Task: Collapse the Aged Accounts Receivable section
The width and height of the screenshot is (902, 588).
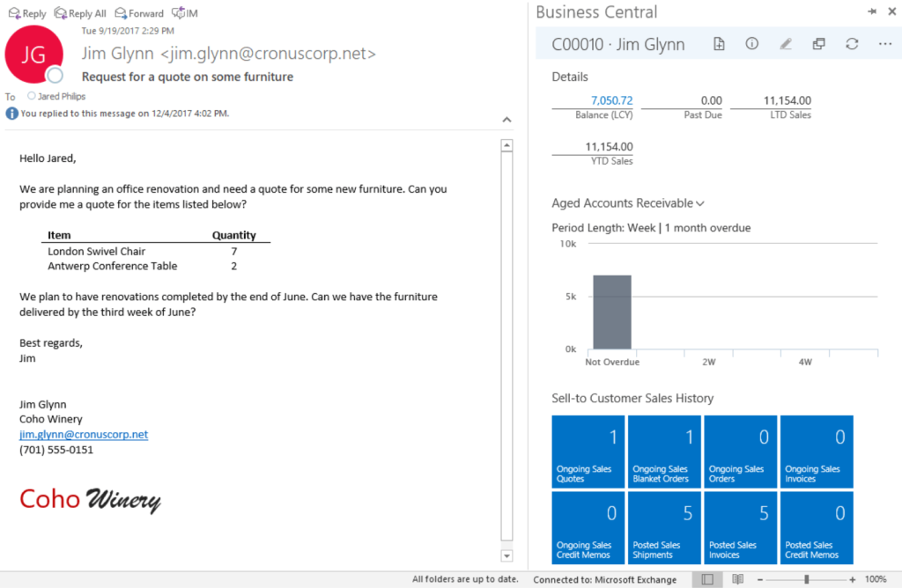Action: click(x=700, y=202)
